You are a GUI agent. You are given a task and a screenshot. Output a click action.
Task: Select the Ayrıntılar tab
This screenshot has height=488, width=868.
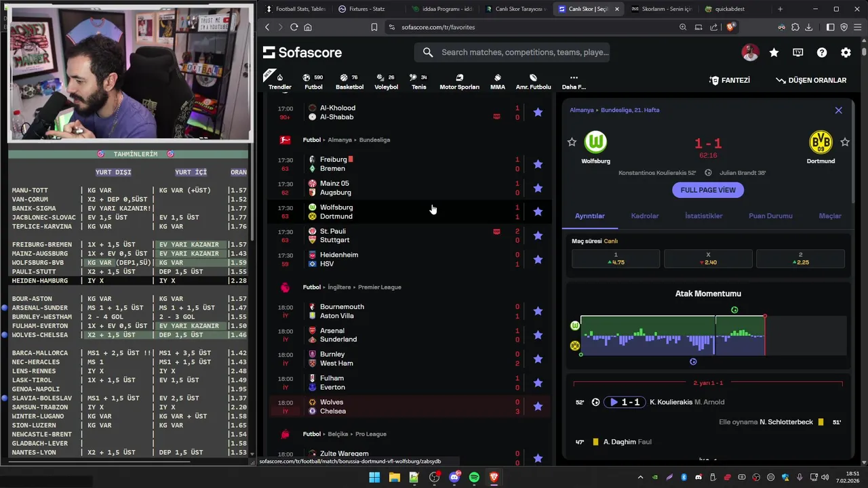tap(590, 216)
